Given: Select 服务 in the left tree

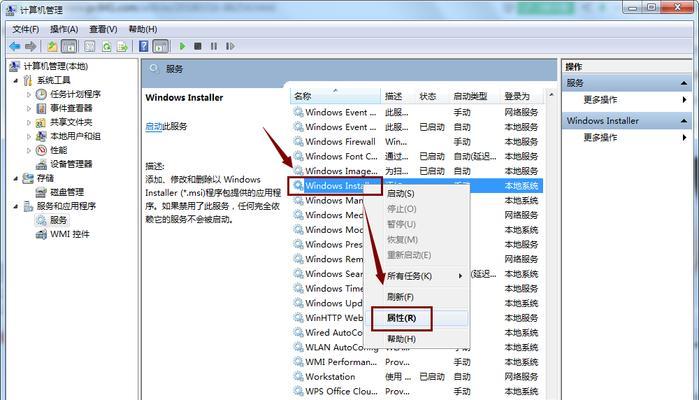Looking at the screenshot, I should [58, 220].
